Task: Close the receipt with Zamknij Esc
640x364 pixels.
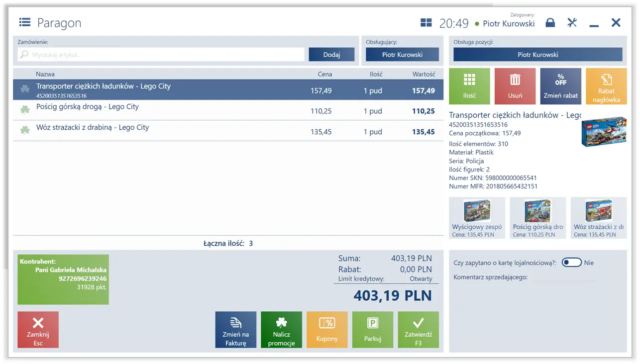Action: click(38, 330)
